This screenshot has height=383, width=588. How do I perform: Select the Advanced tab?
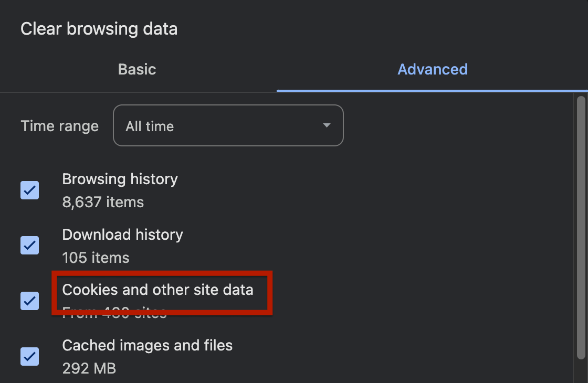433,69
